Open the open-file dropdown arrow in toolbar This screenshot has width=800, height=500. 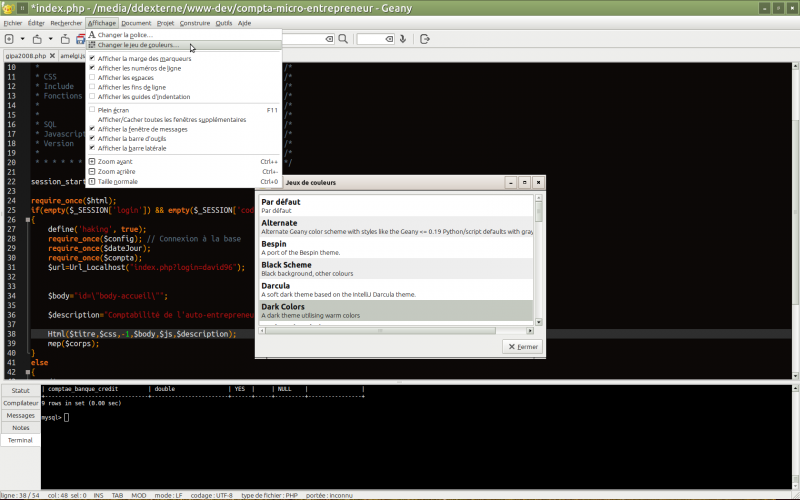coord(50,39)
